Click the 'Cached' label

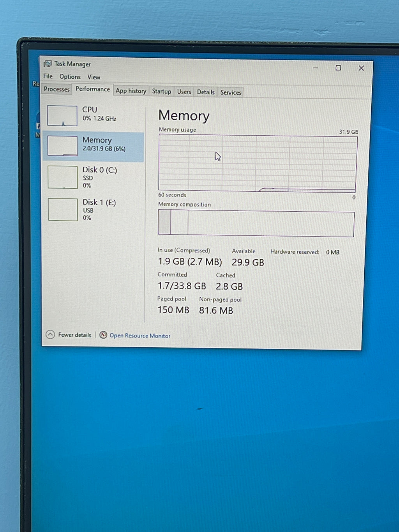[226, 275]
